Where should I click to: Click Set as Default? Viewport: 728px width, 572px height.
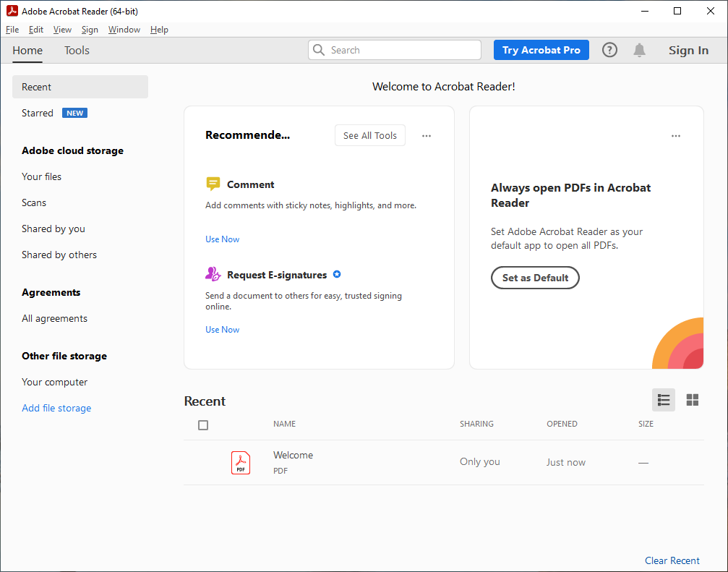click(x=535, y=278)
